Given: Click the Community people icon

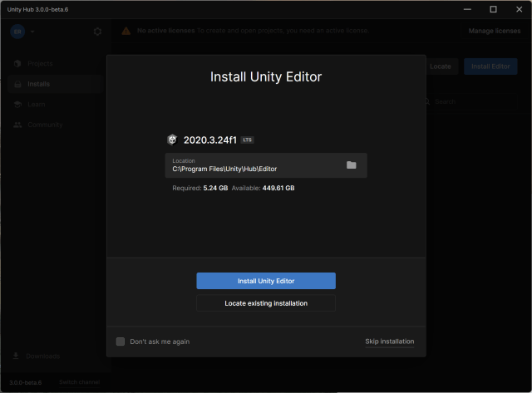Looking at the screenshot, I should click(17, 125).
